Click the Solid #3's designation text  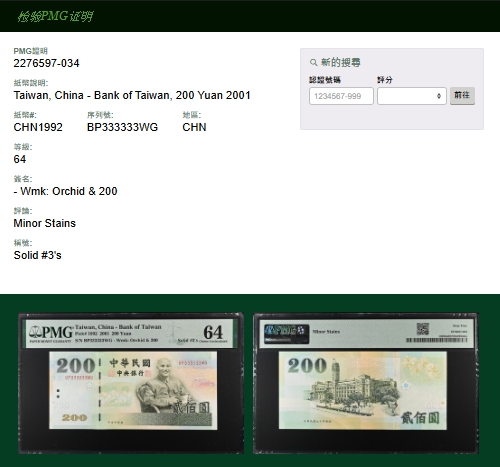37,255
